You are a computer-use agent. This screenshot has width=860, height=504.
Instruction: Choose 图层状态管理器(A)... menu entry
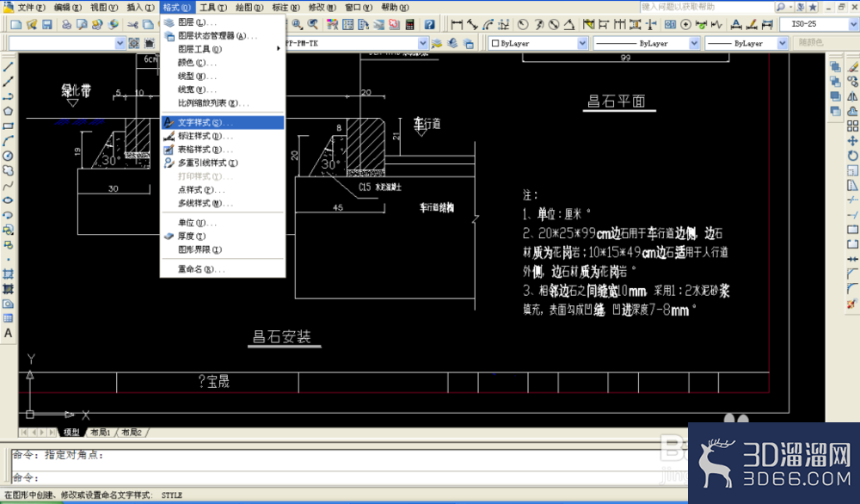click(224, 35)
